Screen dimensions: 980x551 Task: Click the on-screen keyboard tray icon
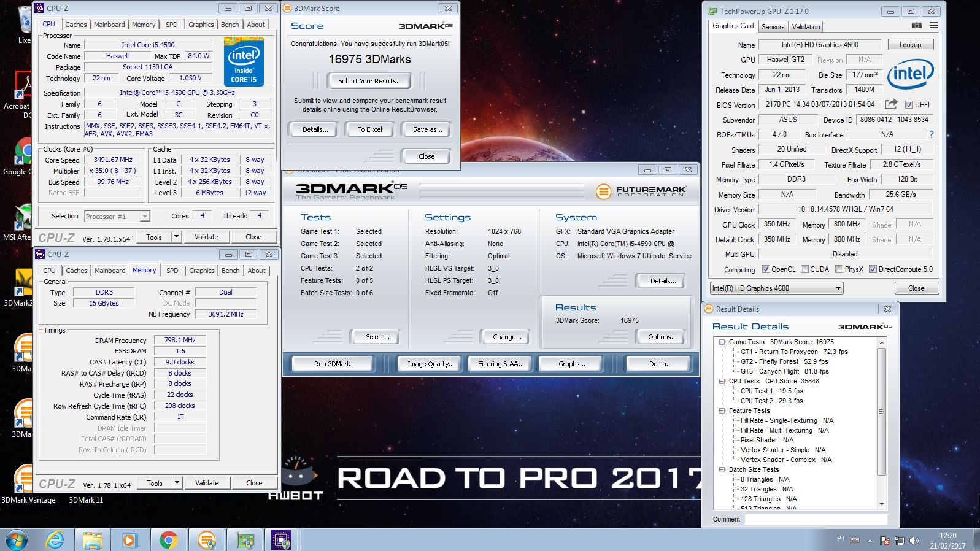[855, 540]
